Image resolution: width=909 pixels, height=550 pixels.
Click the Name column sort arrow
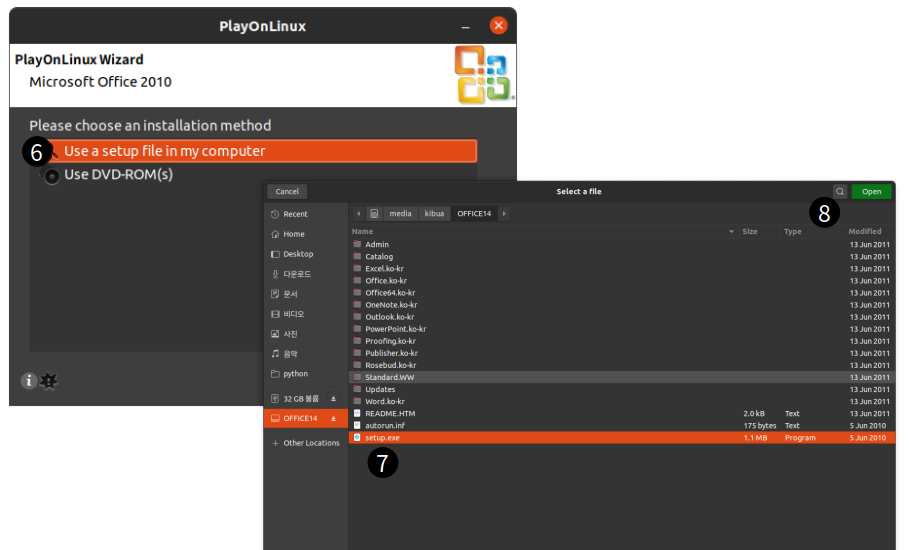pos(731,231)
